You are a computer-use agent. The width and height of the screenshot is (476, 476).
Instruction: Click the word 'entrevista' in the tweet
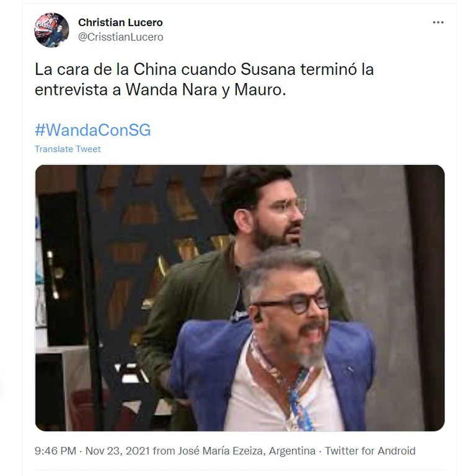pos(71,90)
